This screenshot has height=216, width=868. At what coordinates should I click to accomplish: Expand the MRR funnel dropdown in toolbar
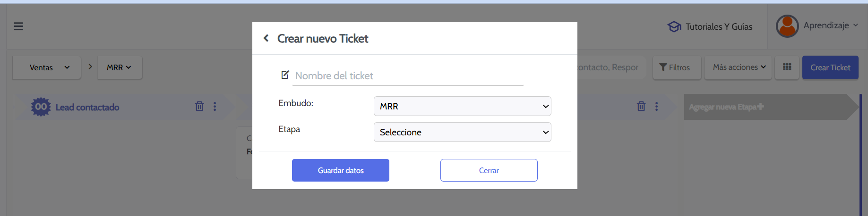[120, 67]
